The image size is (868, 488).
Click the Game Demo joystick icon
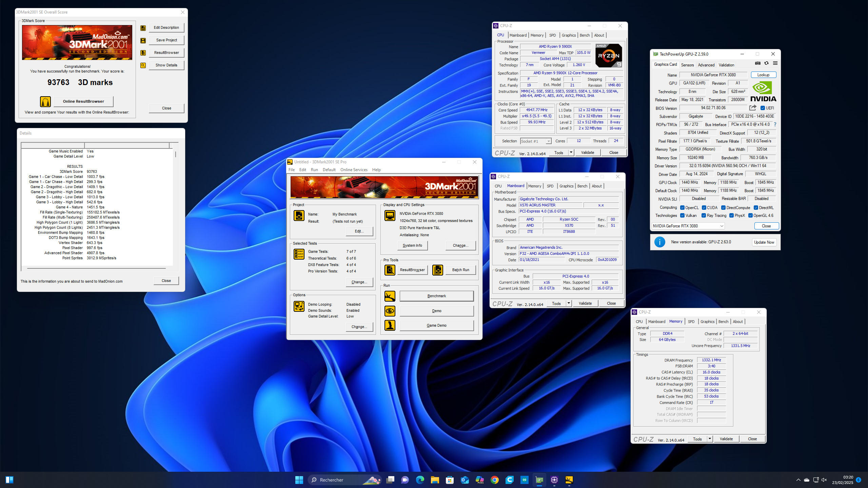[x=390, y=325]
